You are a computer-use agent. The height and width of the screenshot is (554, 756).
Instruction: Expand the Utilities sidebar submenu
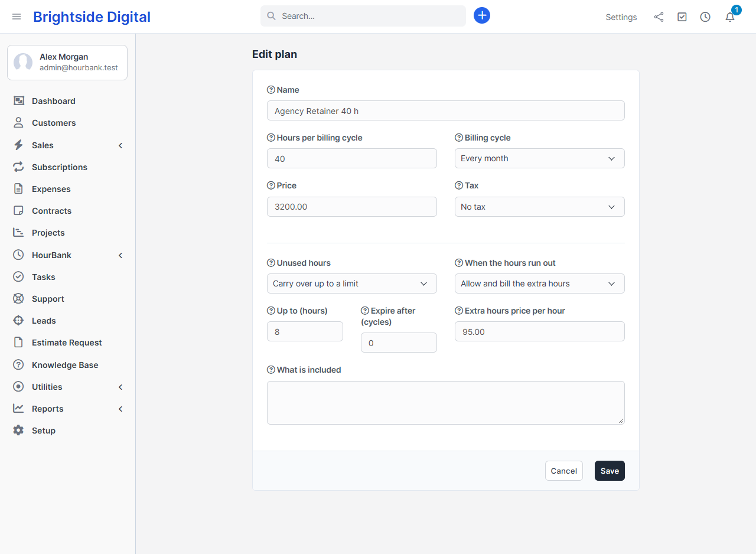coord(68,387)
